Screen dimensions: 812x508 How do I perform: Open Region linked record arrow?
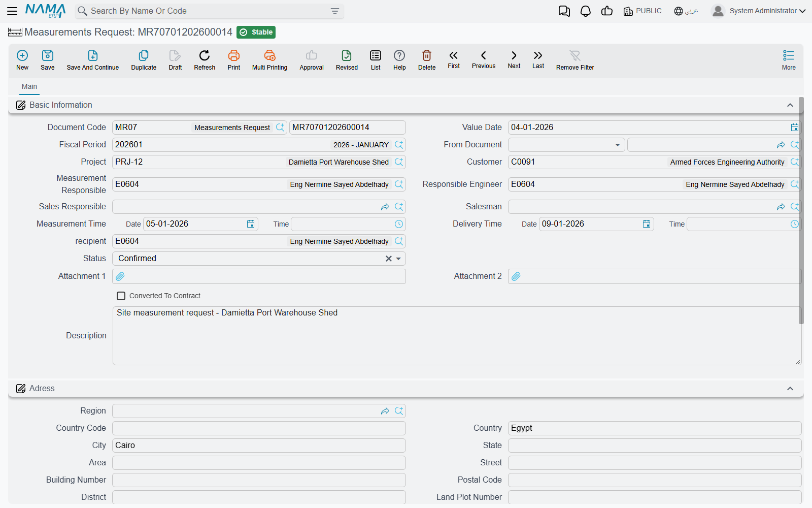[385, 411]
